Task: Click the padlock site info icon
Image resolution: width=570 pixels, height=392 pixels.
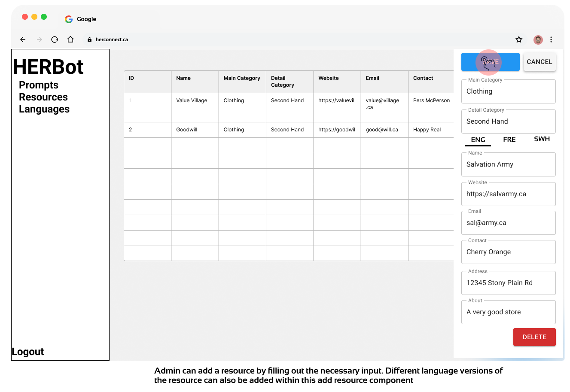Action: (89, 40)
